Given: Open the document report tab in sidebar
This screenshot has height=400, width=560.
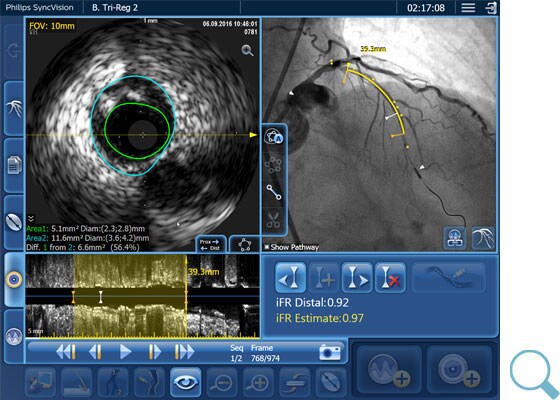Looking at the screenshot, I should coord(14,165).
